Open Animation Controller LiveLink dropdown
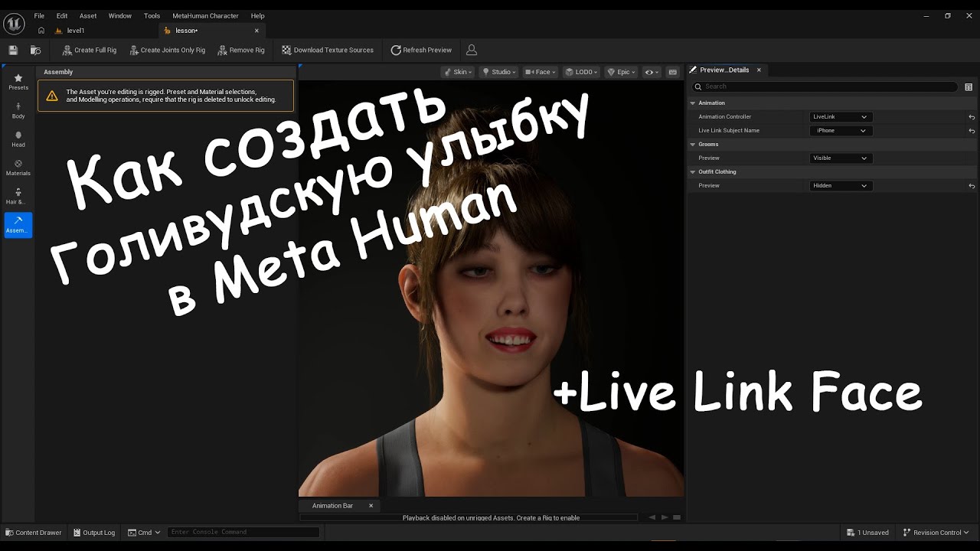Screen dimensions: 980x551 click(x=841, y=117)
